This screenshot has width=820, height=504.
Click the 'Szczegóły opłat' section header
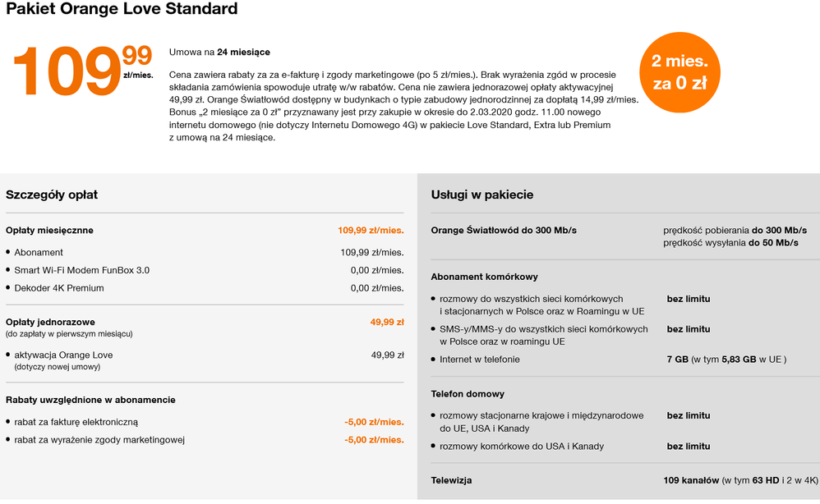click(x=52, y=195)
